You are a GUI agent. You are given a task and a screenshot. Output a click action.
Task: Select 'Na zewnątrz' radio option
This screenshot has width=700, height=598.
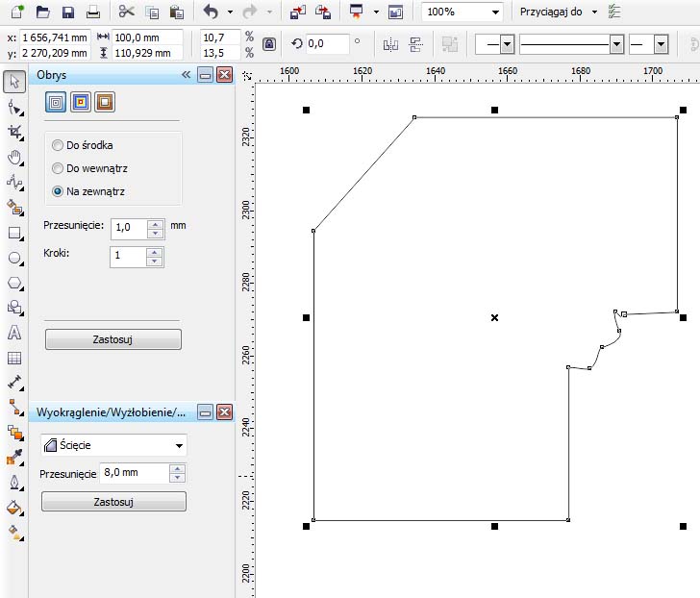click(x=59, y=191)
